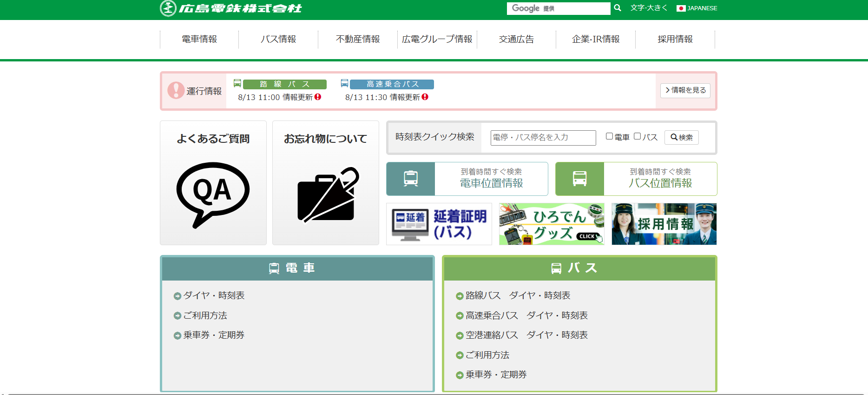Click the Google search field
The width and height of the screenshot is (868, 395).
coord(559,8)
